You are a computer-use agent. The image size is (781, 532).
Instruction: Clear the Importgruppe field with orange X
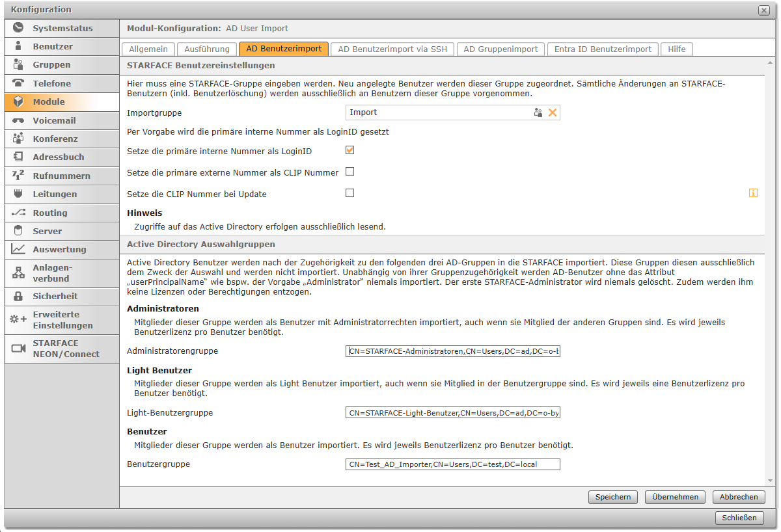pyautogui.click(x=553, y=113)
